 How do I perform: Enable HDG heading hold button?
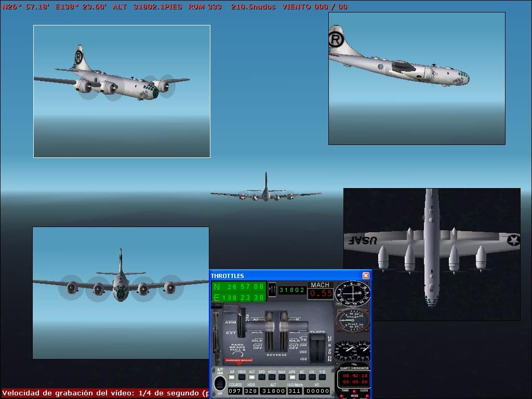tap(242, 377)
